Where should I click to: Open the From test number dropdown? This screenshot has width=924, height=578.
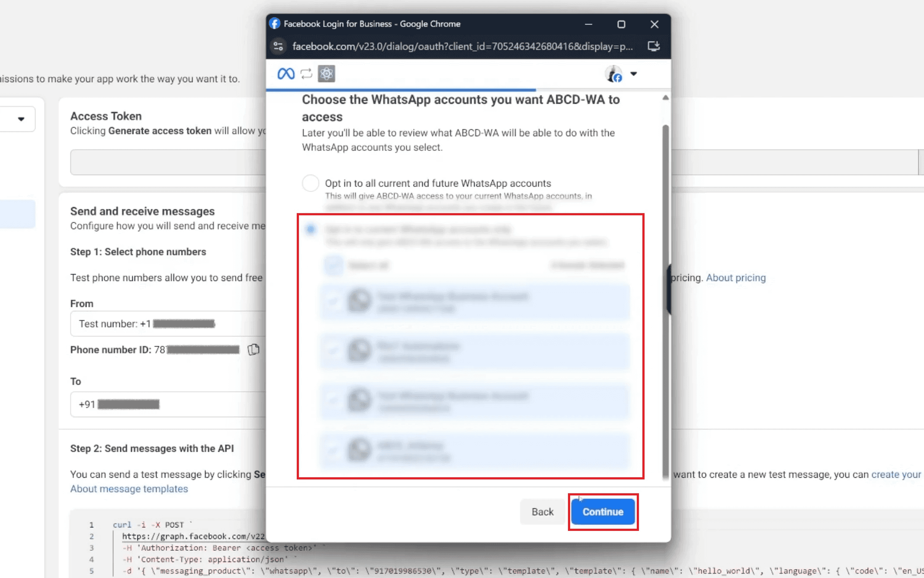point(169,323)
